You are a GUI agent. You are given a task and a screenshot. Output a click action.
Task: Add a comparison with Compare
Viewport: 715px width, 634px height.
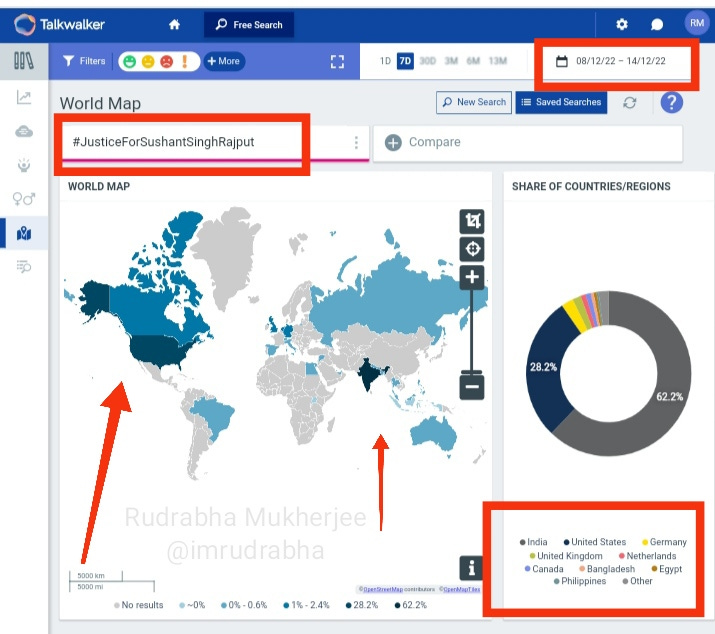(528, 143)
